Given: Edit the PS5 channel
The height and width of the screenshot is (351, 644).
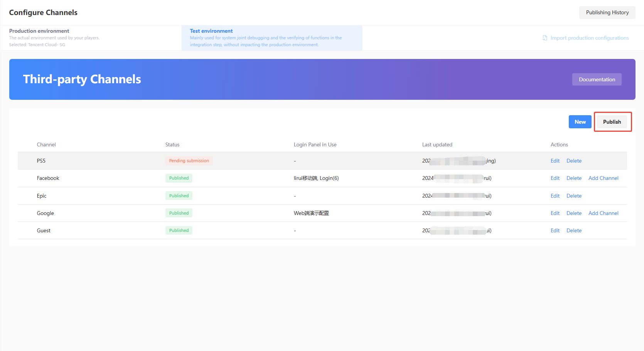Looking at the screenshot, I should [555, 161].
